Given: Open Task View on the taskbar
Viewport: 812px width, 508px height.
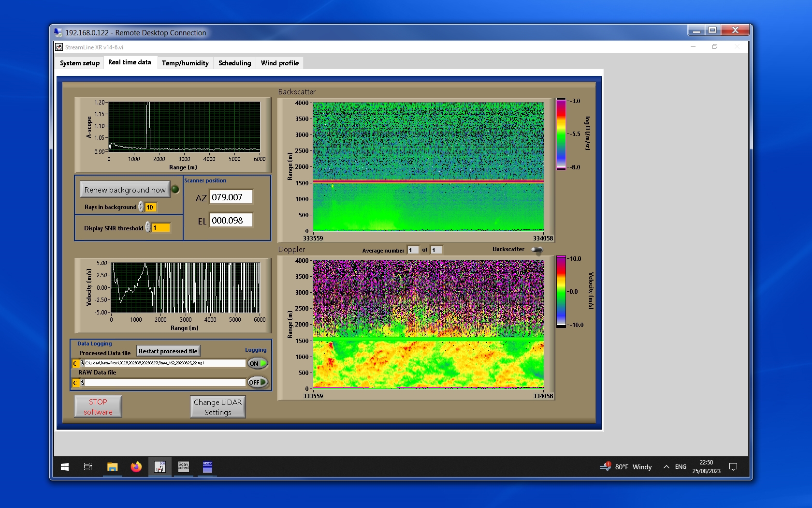Looking at the screenshot, I should click(88, 467).
